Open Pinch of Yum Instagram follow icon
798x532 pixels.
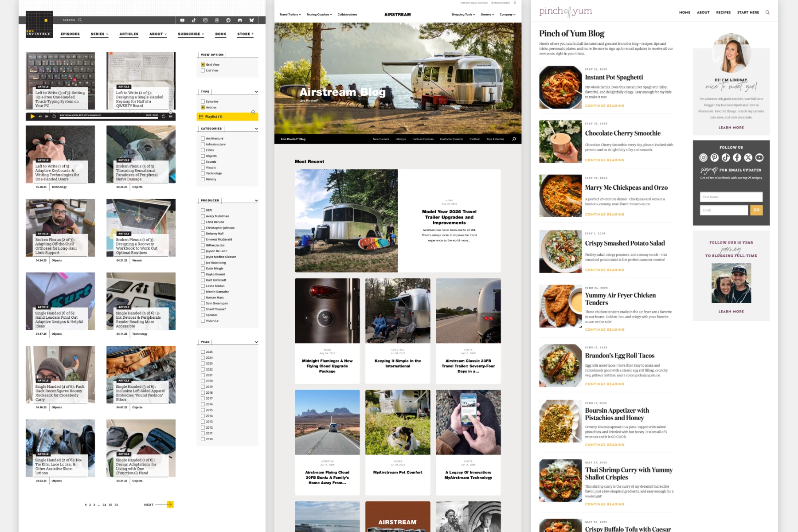click(703, 157)
